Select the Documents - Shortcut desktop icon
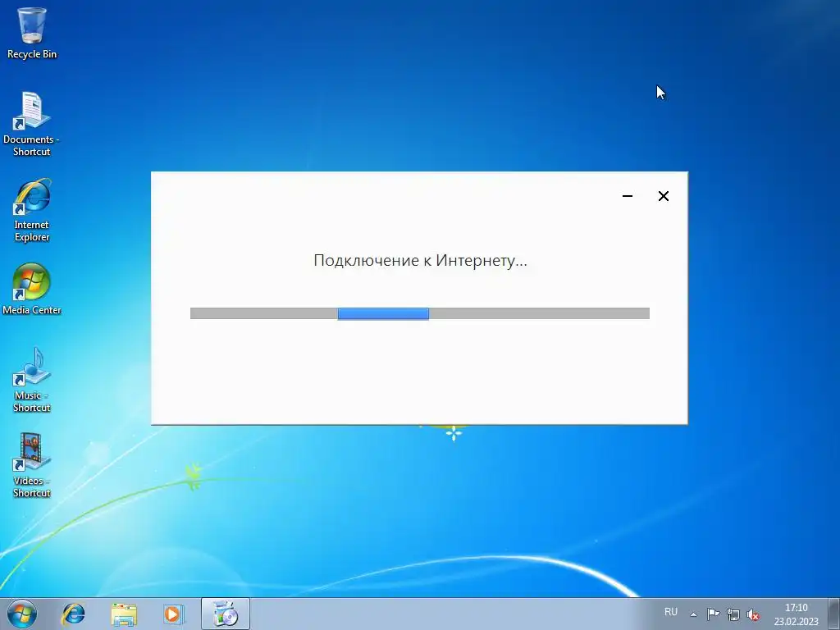 point(32,125)
